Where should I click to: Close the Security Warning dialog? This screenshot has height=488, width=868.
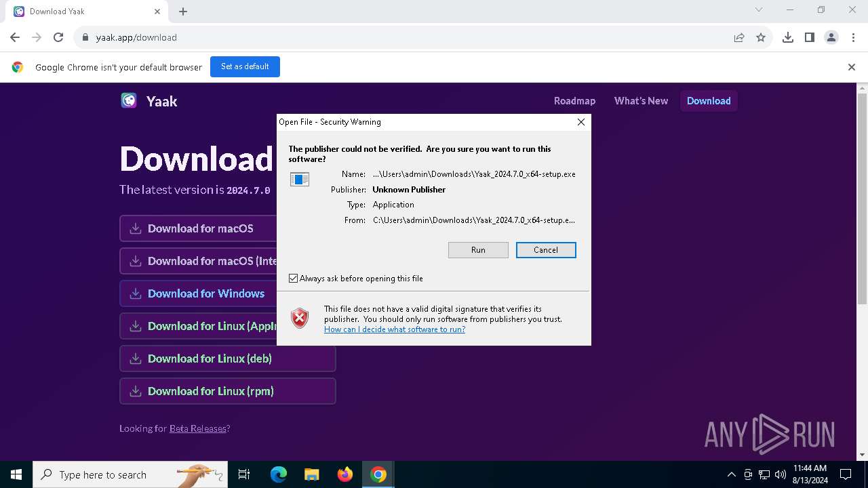click(581, 122)
